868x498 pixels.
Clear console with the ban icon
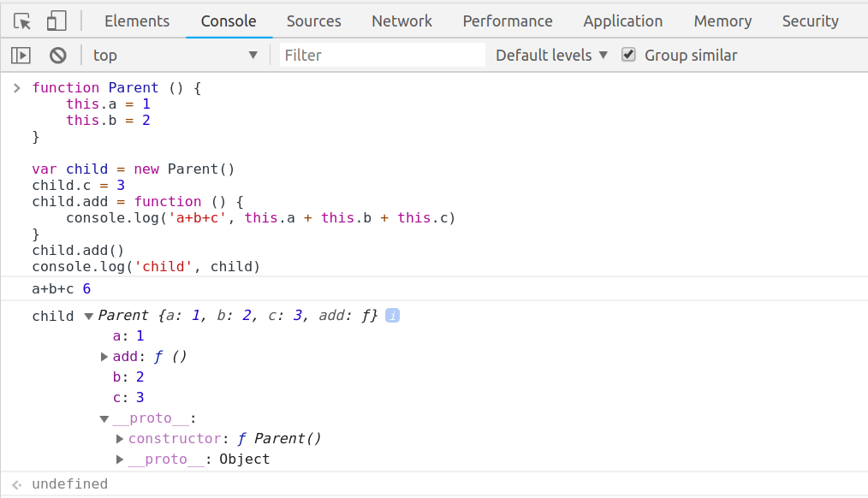(x=58, y=56)
